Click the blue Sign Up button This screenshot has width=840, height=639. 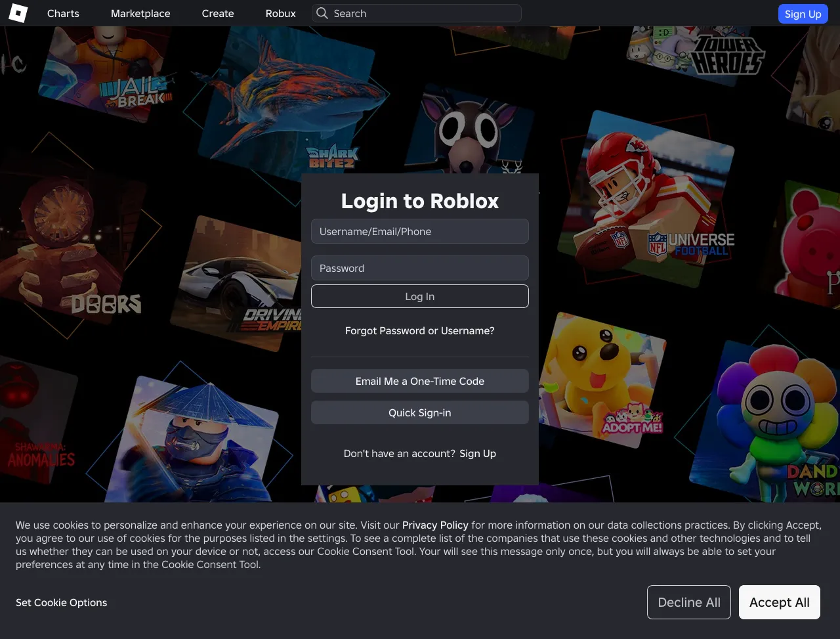(x=803, y=14)
